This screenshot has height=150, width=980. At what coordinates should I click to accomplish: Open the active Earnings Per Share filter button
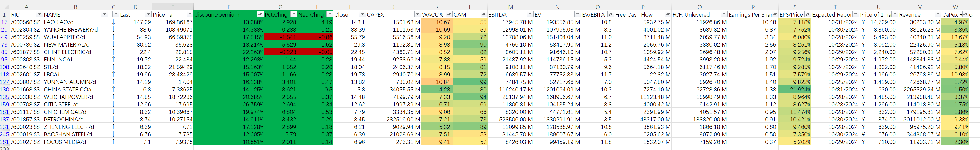click(x=775, y=14)
